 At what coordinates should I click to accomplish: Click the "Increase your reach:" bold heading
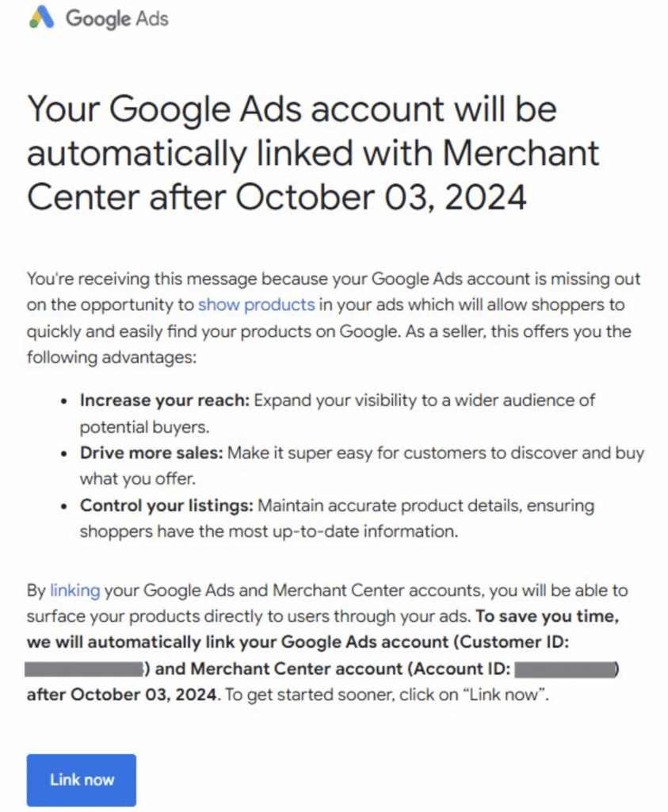pos(165,400)
